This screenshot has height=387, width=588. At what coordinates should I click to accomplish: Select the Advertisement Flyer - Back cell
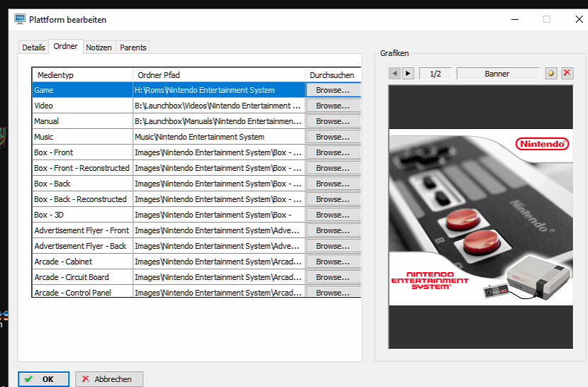click(82, 246)
